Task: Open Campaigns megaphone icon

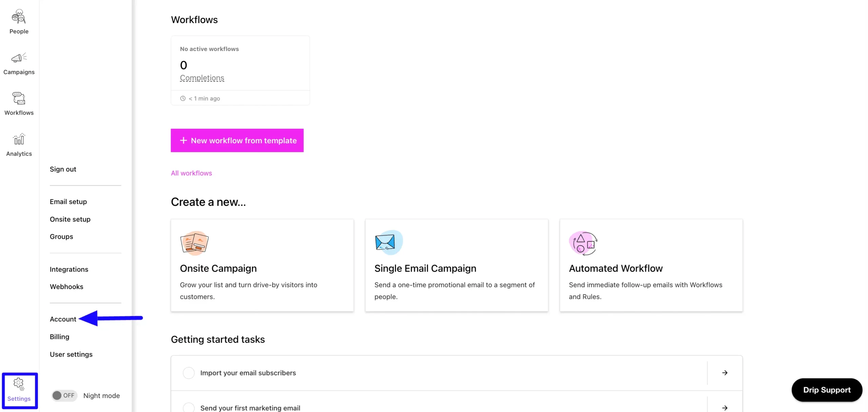Action: tap(19, 58)
